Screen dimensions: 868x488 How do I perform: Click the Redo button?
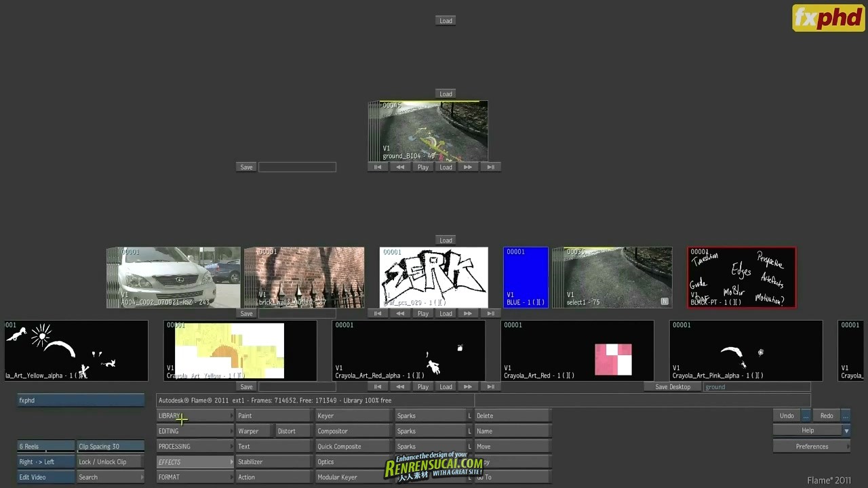point(827,415)
